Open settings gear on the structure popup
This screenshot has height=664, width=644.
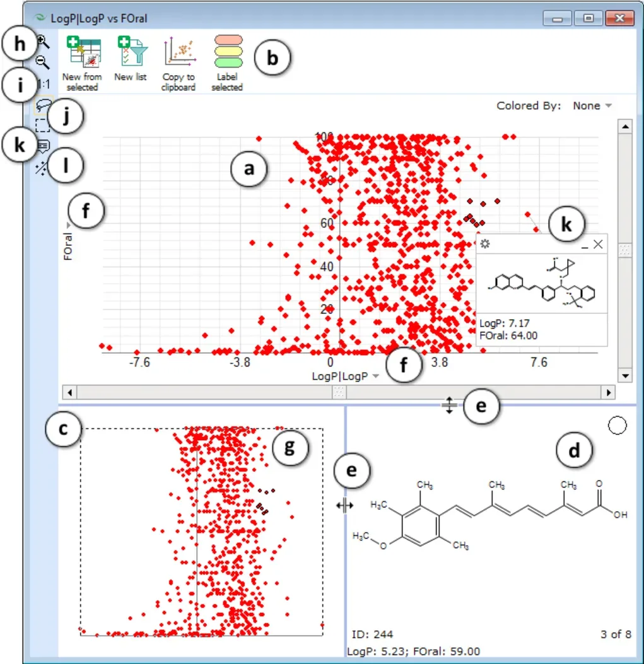(485, 244)
